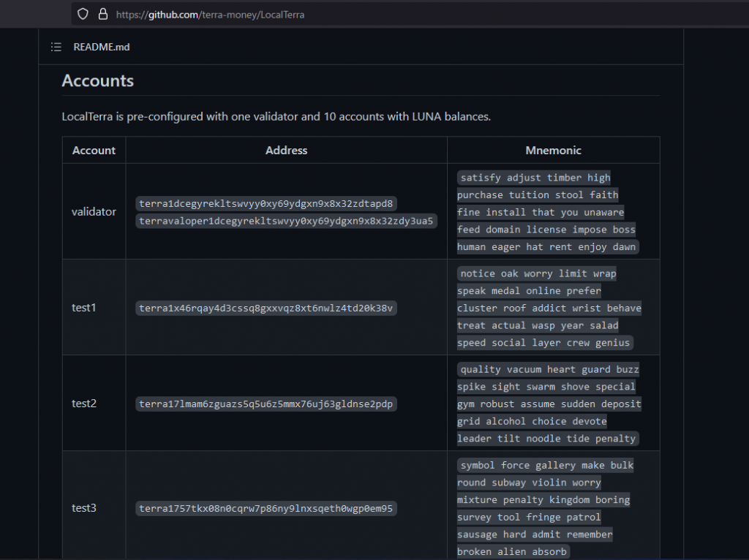Select the validator account cell
749x560 pixels.
(x=94, y=211)
